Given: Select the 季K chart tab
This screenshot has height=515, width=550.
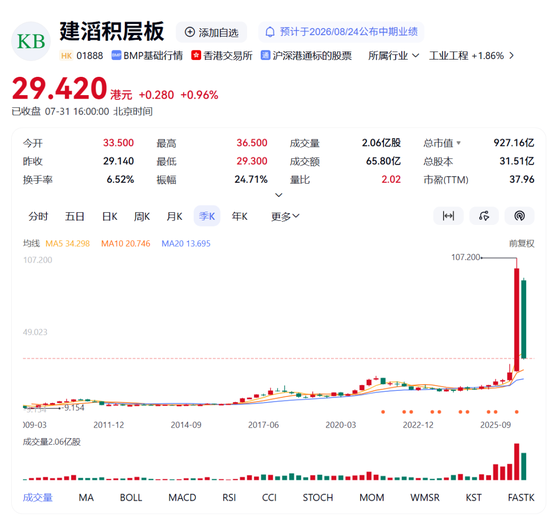Looking at the screenshot, I should pos(207,216).
